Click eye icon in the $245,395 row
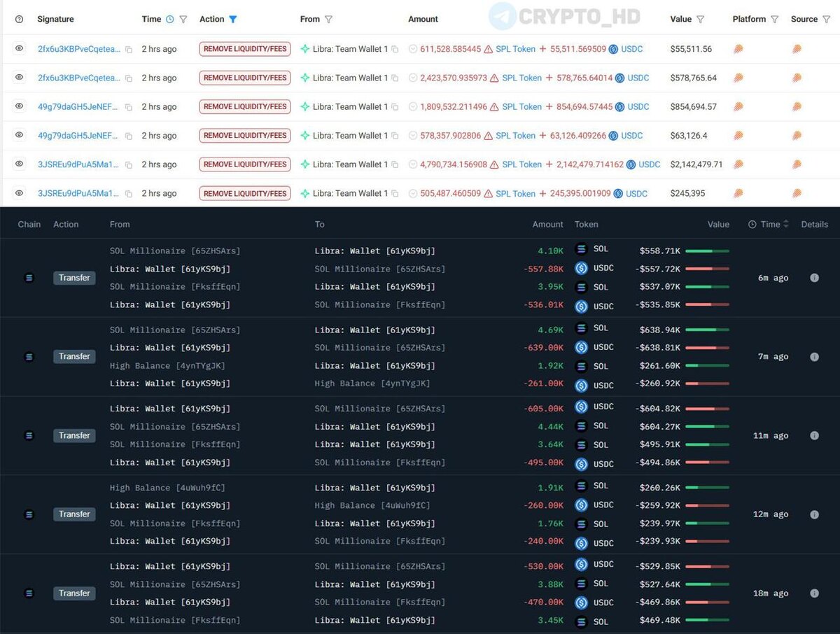This screenshot has height=634, width=840. click(20, 192)
